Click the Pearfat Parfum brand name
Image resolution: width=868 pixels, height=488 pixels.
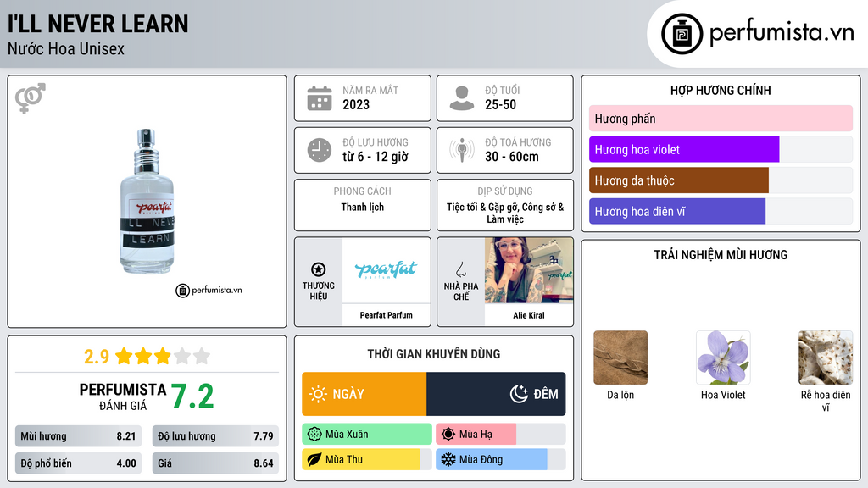pyautogui.click(x=386, y=315)
